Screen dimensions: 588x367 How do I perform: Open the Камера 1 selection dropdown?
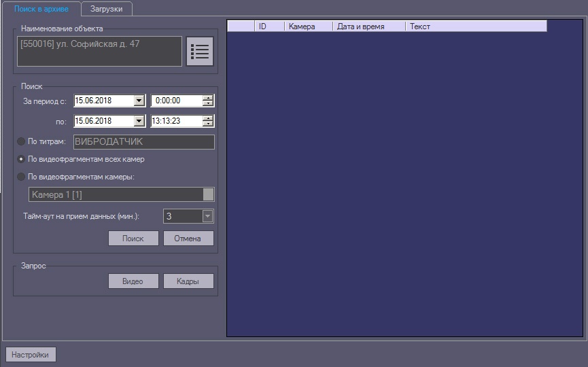tap(209, 194)
